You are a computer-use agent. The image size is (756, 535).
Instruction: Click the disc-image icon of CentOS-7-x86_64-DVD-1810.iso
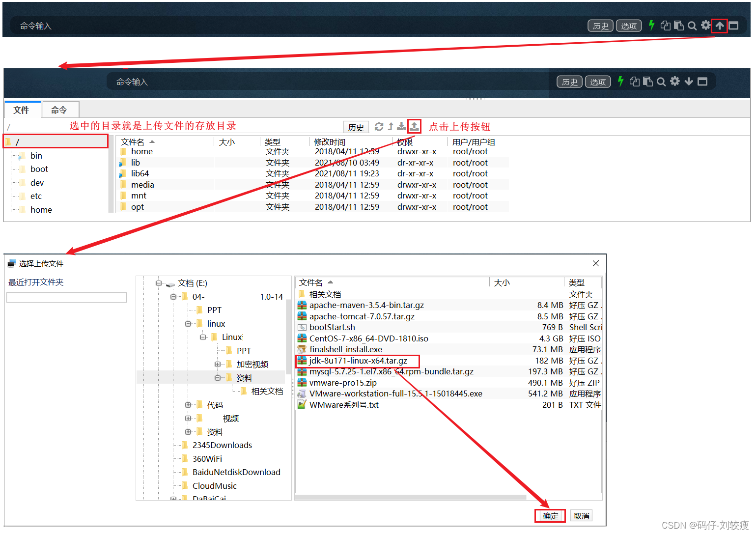tap(302, 338)
